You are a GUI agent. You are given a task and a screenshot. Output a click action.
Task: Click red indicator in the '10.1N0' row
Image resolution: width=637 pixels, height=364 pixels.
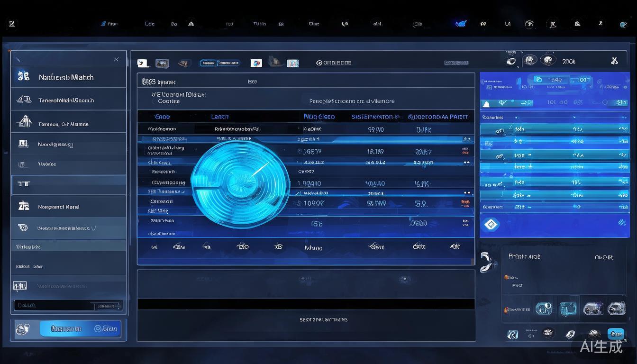pos(465,152)
